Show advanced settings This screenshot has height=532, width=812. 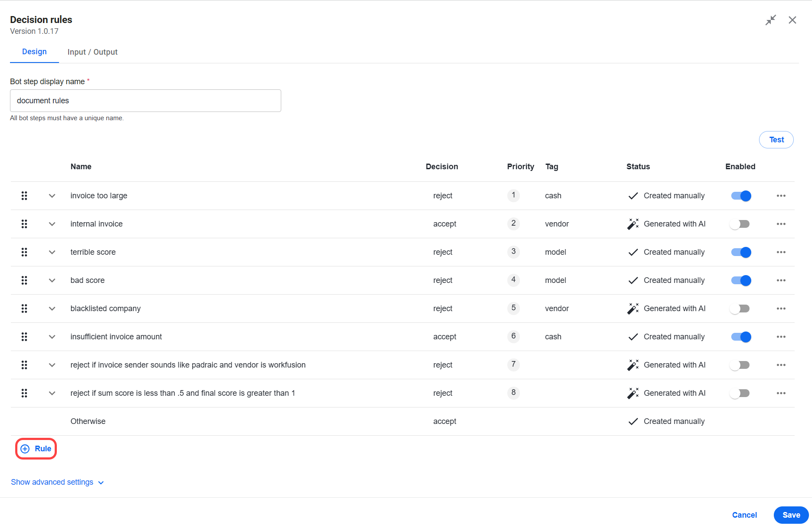click(x=57, y=482)
